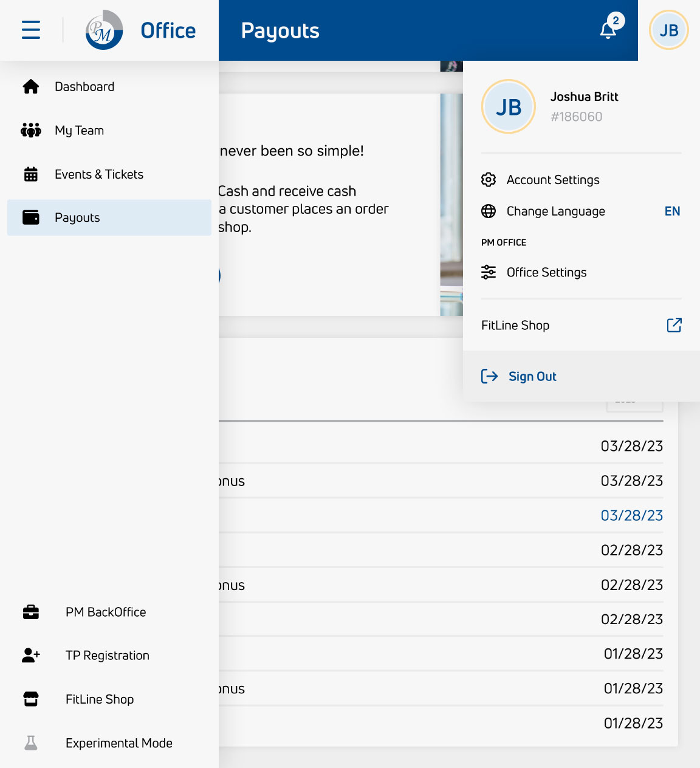This screenshot has height=768, width=700.
Task: Click FitLine Shop external link icon
Action: 674,326
